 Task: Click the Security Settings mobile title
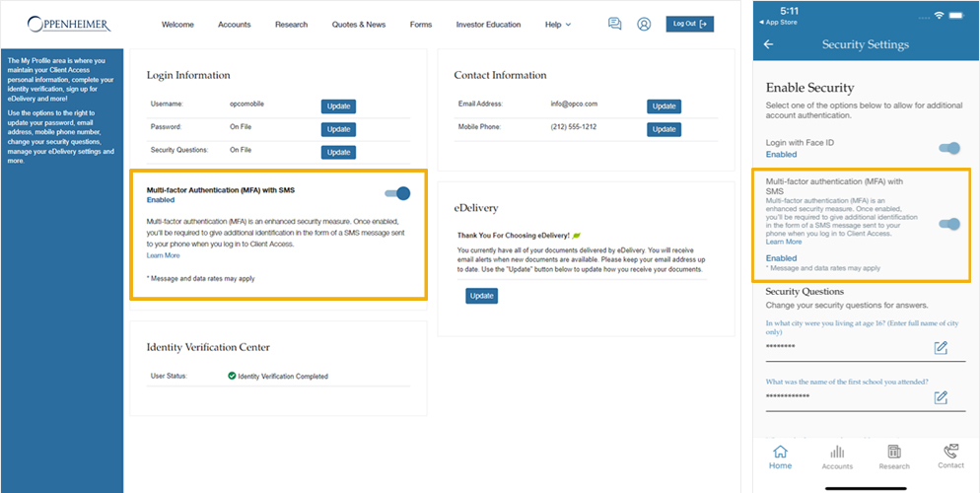tap(866, 44)
